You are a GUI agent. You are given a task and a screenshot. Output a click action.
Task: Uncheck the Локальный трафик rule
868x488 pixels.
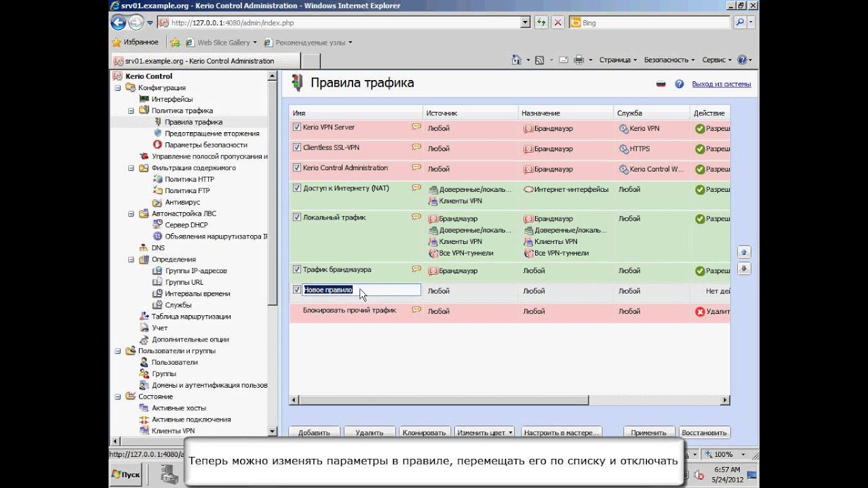point(296,218)
